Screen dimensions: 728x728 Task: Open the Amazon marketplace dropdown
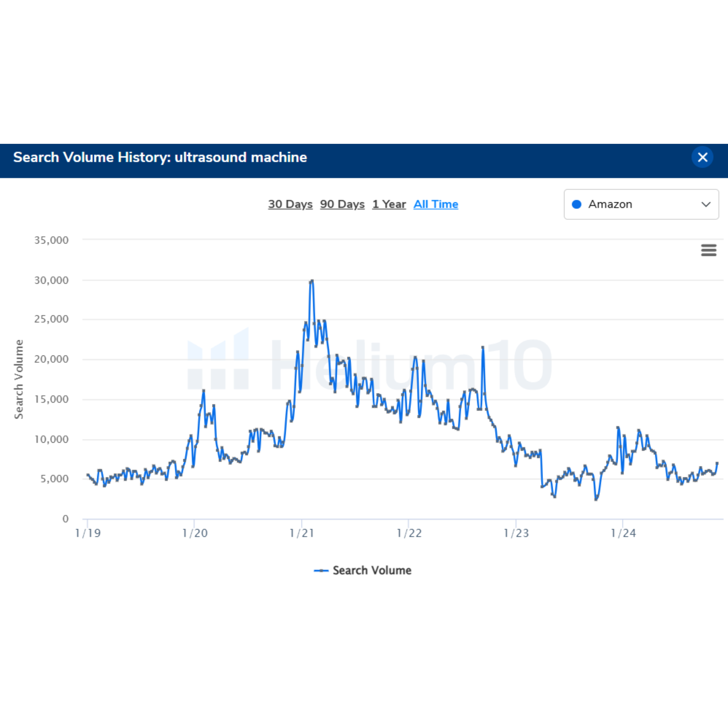641,204
